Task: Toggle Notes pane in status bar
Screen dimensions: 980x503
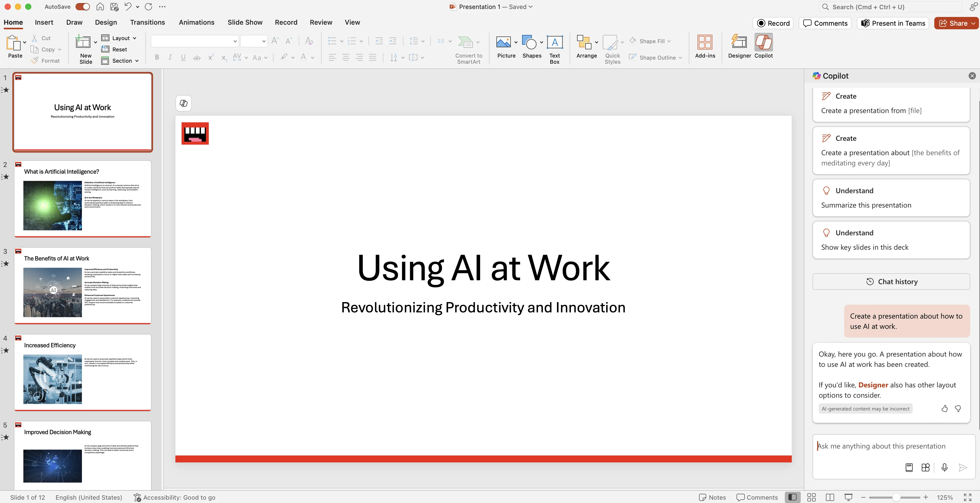Action: (x=712, y=497)
